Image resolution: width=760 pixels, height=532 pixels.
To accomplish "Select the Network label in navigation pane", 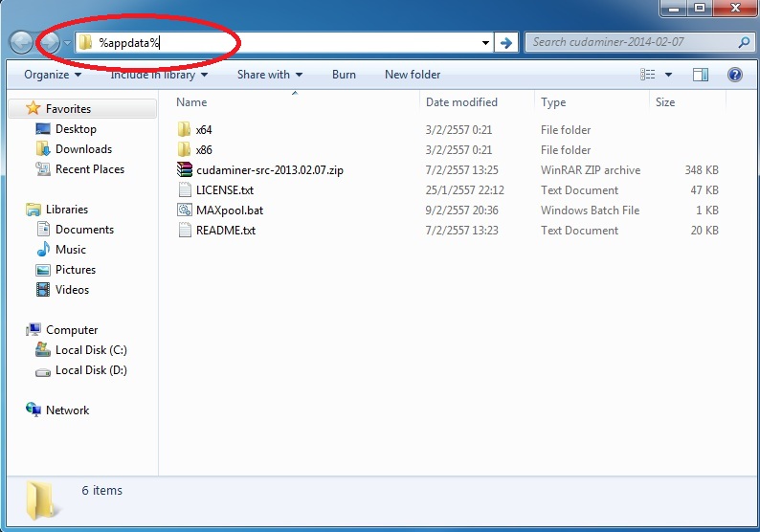I will pyautogui.click(x=67, y=410).
